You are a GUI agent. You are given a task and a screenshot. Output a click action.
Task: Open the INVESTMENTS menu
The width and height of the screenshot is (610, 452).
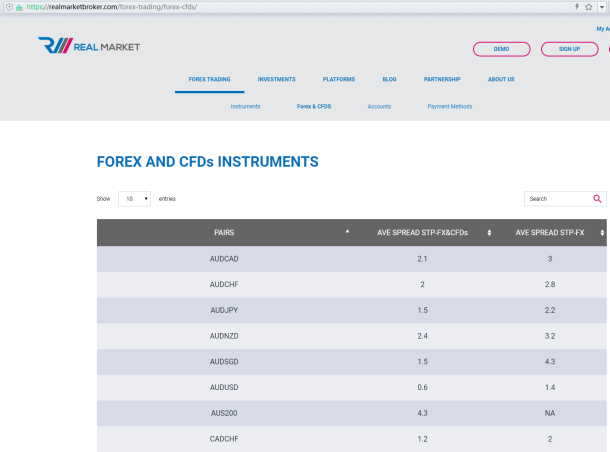click(277, 79)
